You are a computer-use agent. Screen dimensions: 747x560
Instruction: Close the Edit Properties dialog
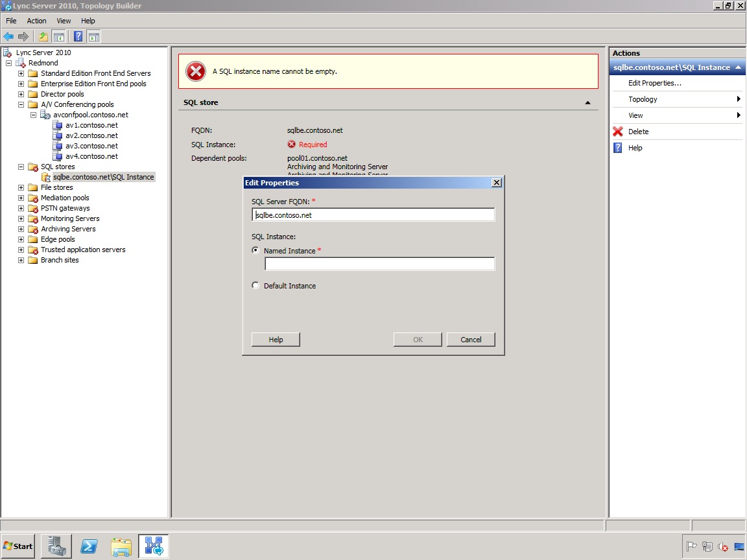click(x=497, y=182)
